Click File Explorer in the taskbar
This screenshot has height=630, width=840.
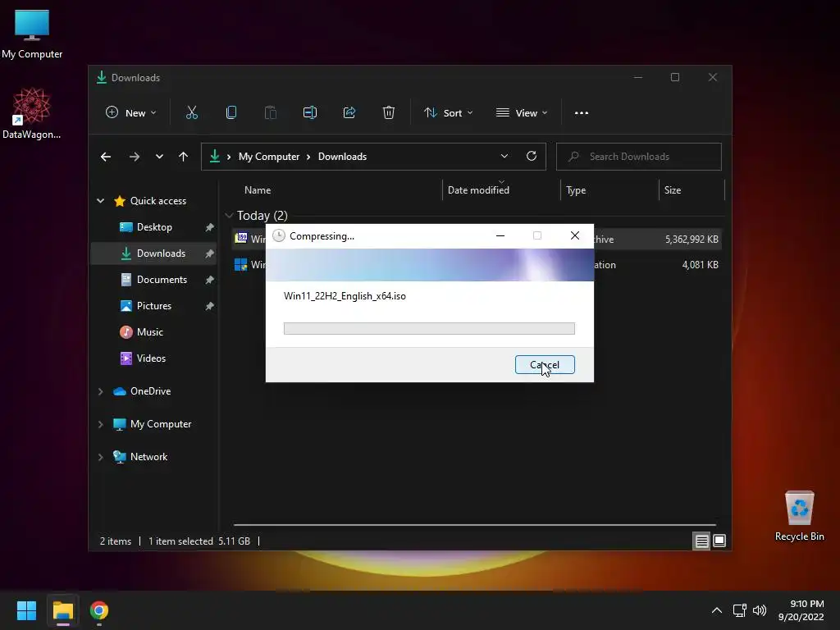click(x=62, y=610)
